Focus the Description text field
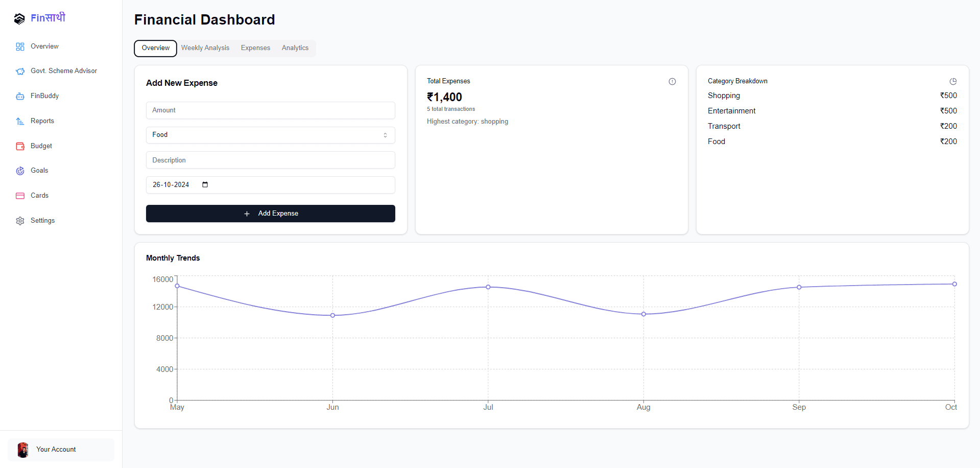This screenshot has height=468, width=980. (270, 160)
